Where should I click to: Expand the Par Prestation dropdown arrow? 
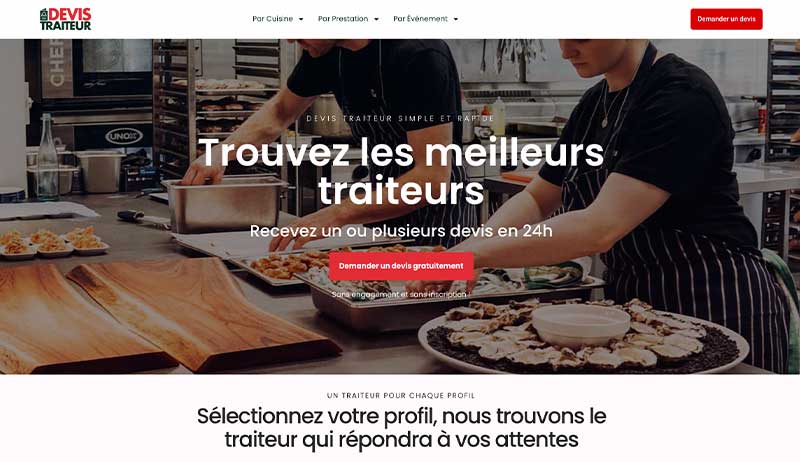coord(376,19)
